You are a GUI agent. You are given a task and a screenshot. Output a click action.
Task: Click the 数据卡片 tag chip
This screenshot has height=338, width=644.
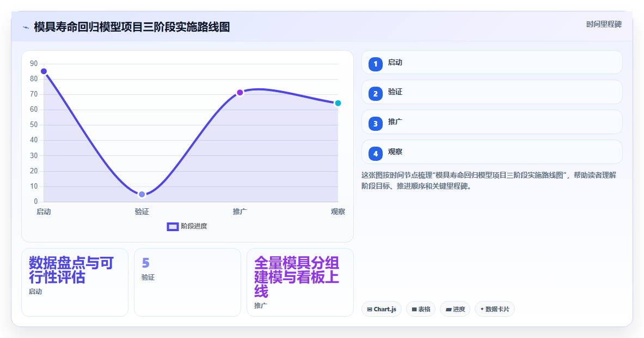494,309
